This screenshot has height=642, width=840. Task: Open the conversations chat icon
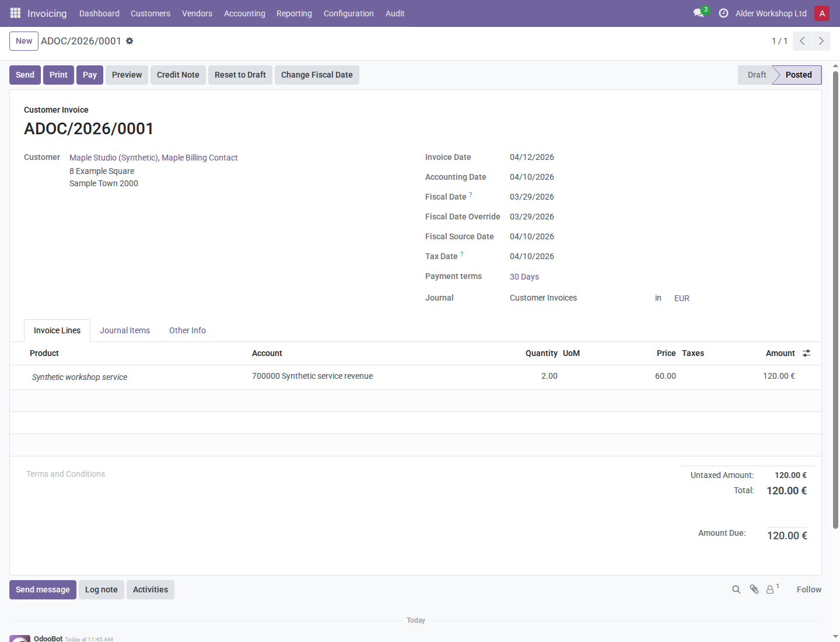(698, 13)
